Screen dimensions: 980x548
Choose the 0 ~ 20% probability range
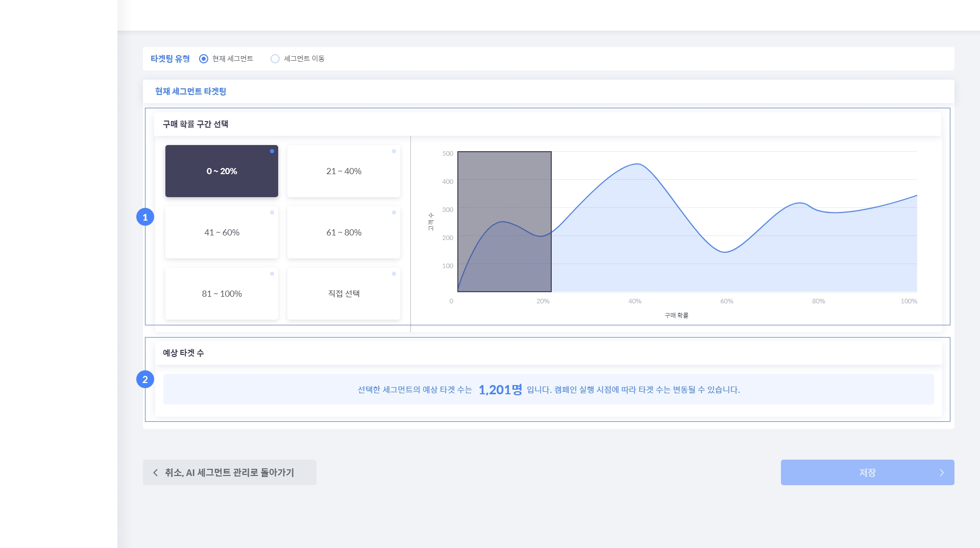click(222, 171)
